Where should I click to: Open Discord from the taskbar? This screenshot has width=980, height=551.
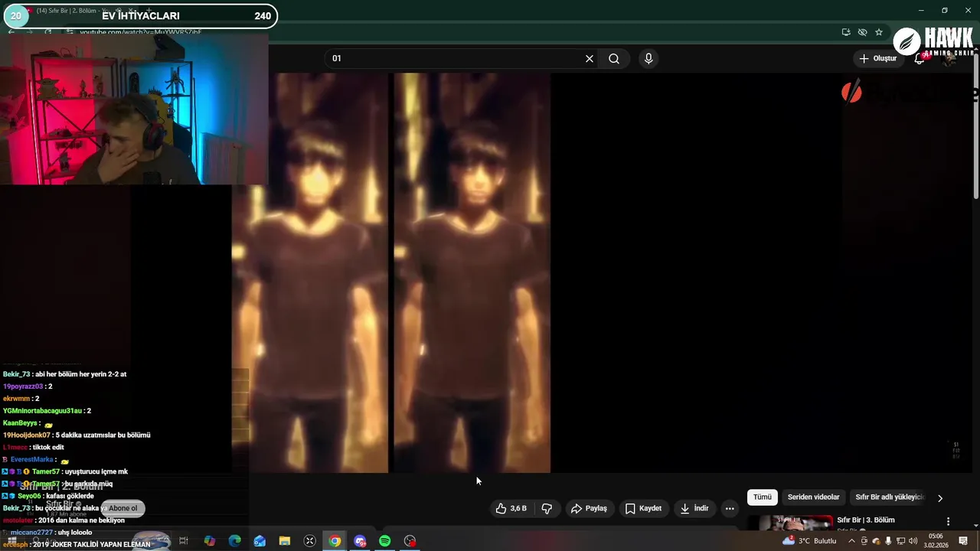360,541
